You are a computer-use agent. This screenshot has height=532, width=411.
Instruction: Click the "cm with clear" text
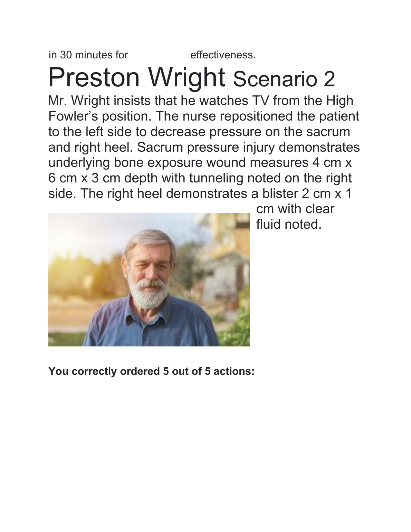coord(295,209)
